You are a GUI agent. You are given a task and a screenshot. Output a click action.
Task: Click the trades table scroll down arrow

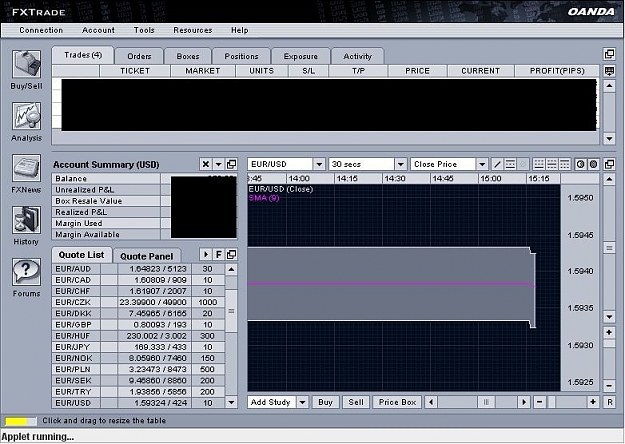coord(609,138)
